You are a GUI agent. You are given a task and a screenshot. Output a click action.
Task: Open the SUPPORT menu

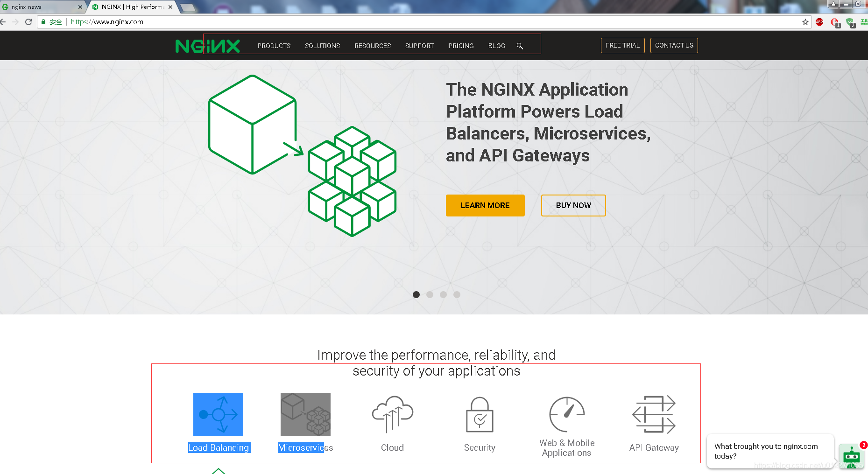[419, 46]
